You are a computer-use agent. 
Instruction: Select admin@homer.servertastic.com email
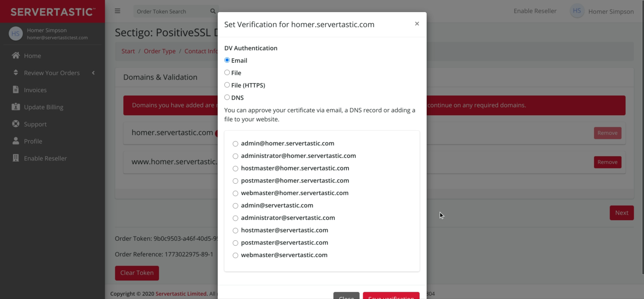235,144
